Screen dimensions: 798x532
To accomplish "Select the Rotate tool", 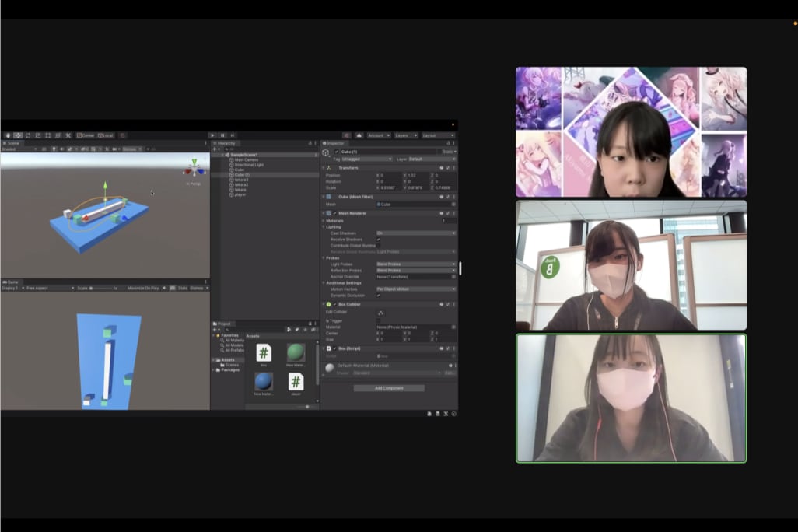I will click(27, 135).
